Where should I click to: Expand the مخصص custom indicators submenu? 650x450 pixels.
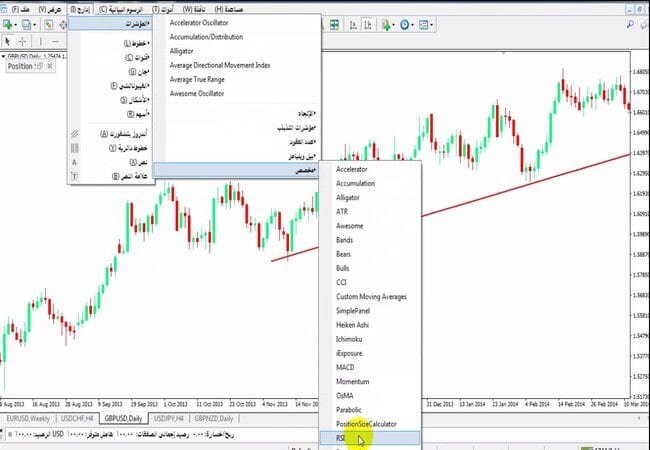(236, 170)
